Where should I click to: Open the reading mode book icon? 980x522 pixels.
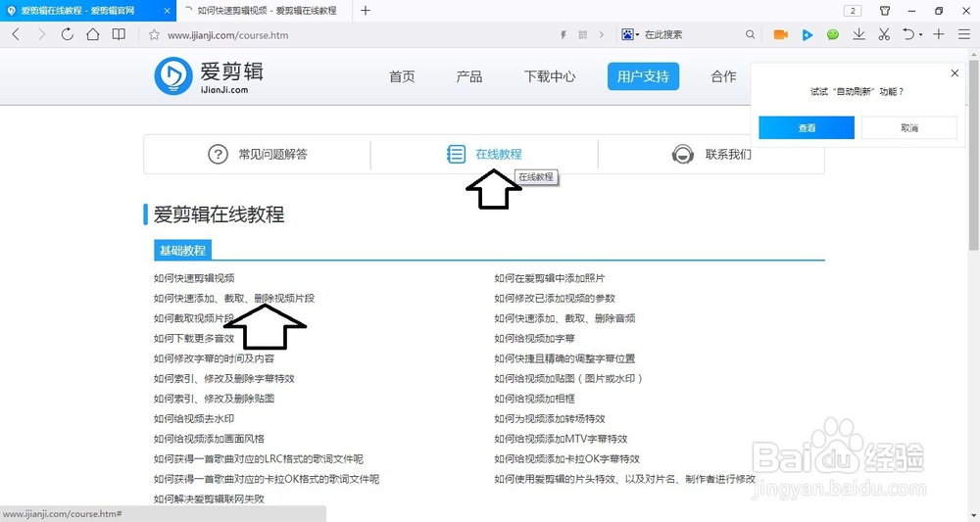tap(119, 34)
